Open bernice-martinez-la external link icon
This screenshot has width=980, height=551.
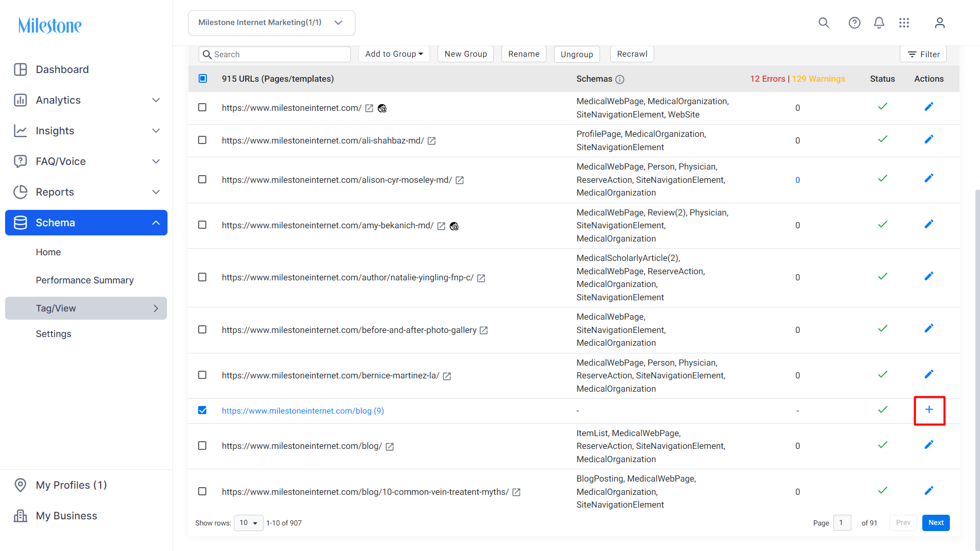(447, 376)
